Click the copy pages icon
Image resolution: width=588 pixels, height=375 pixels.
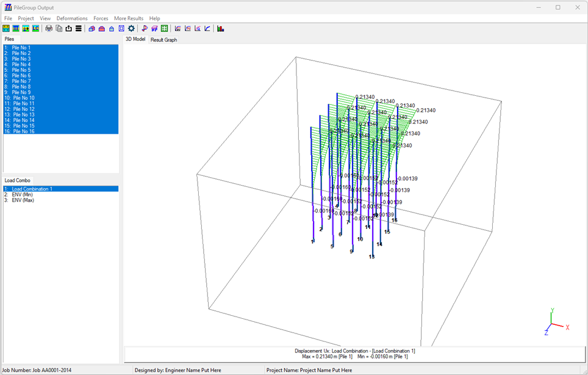pos(59,29)
